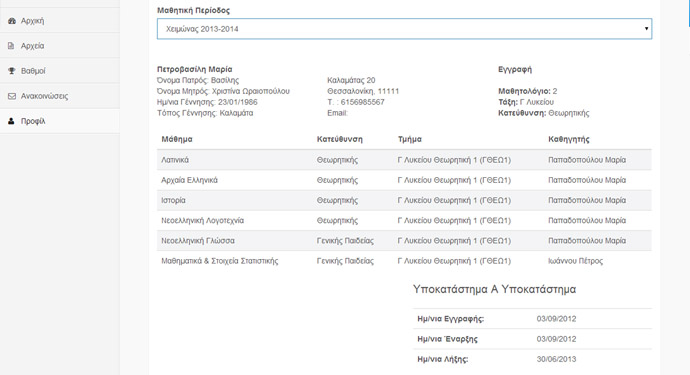Image resolution: width=690 pixels, height=375 pixels.
Task: Click the Ημ/νια Εγγραφής label
Action: [451, 319]
